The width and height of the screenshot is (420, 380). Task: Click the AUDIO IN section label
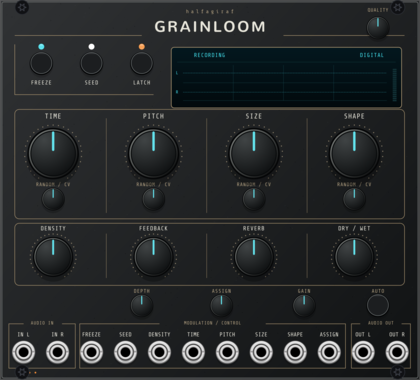(x=42, y=323)
